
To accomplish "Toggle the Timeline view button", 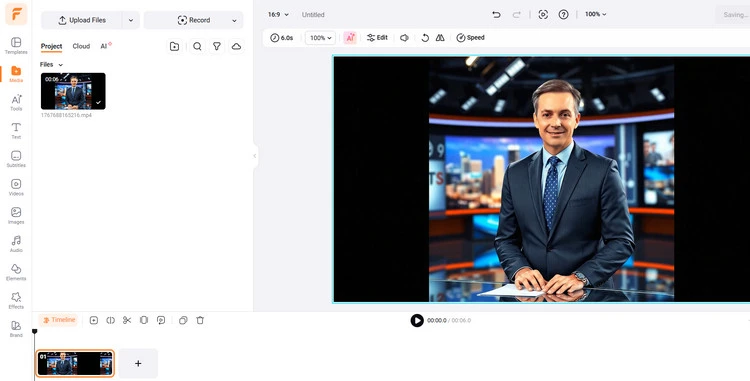I will coord(58,320).
